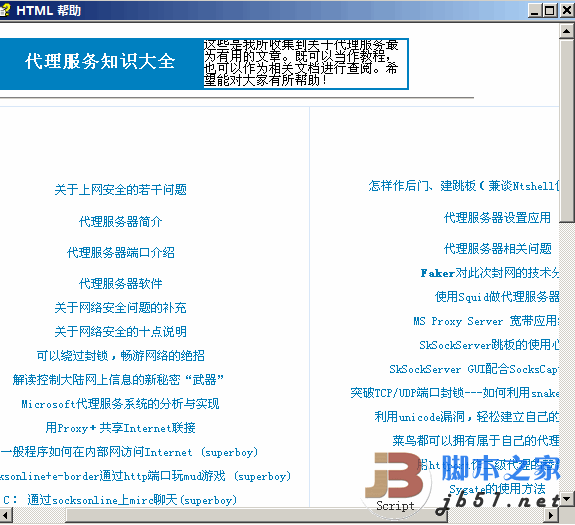Click the horizontal scrollbar thumb
Image resolution: width=575 pixels, height=525 pixels.
[x=256, y=515]
